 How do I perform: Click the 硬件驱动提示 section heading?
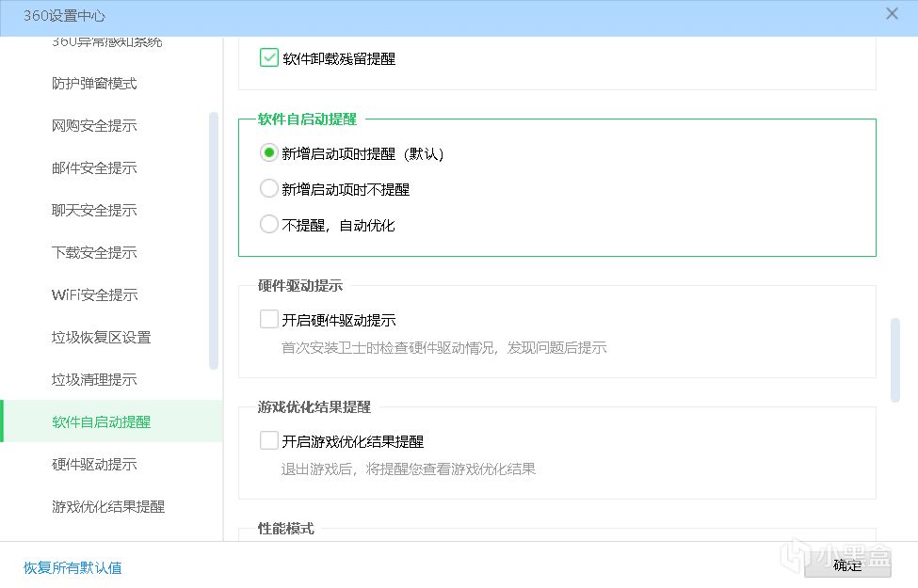tap(300, 286)
